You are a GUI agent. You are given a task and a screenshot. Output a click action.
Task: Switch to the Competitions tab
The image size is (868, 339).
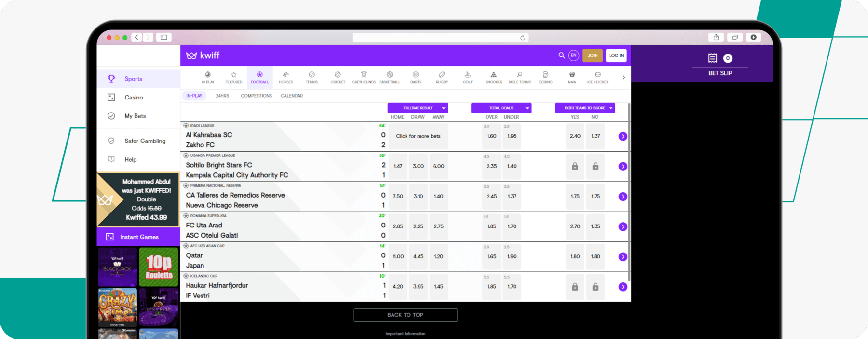[257, 96]
